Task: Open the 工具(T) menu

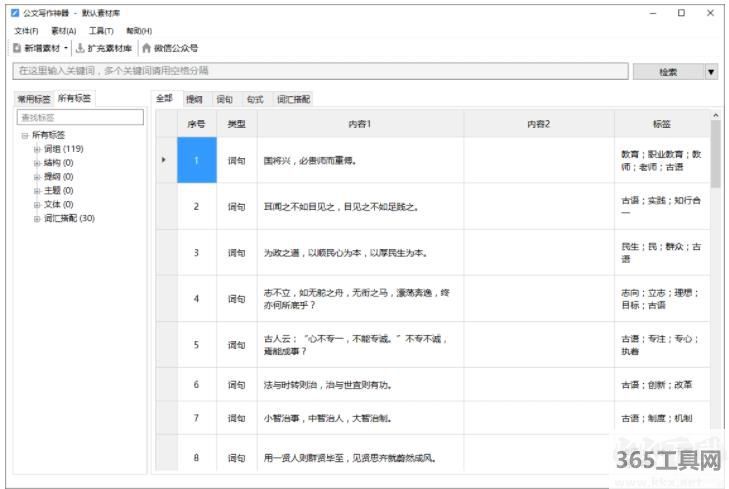Action: tap(101, 31)
